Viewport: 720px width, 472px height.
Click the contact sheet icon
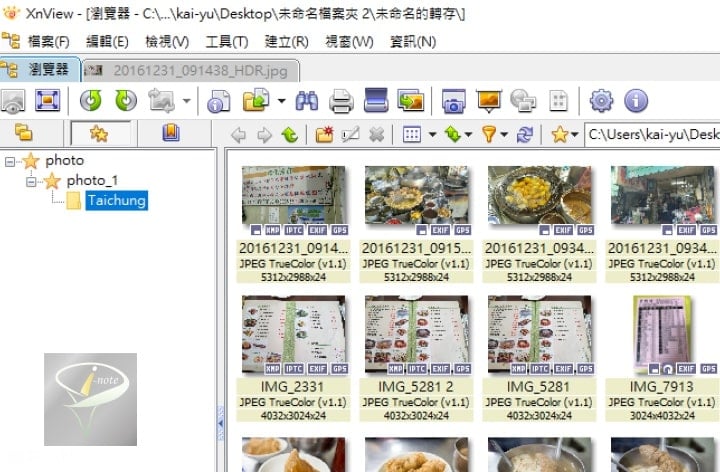tap(558, 101)
